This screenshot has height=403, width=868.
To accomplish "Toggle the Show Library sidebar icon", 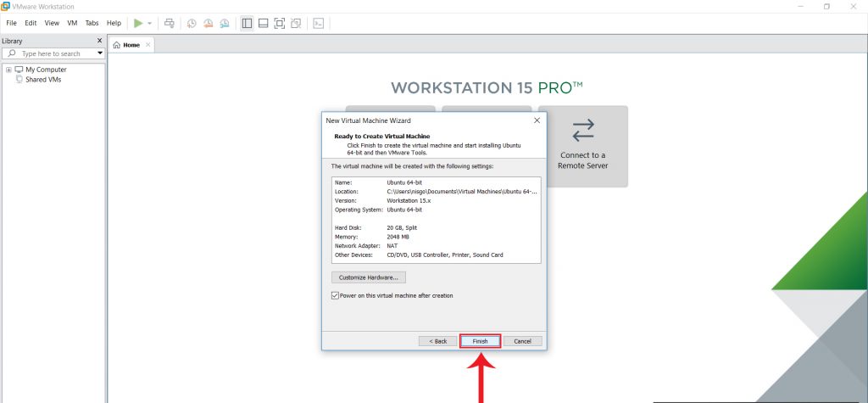I will (247, 23).
